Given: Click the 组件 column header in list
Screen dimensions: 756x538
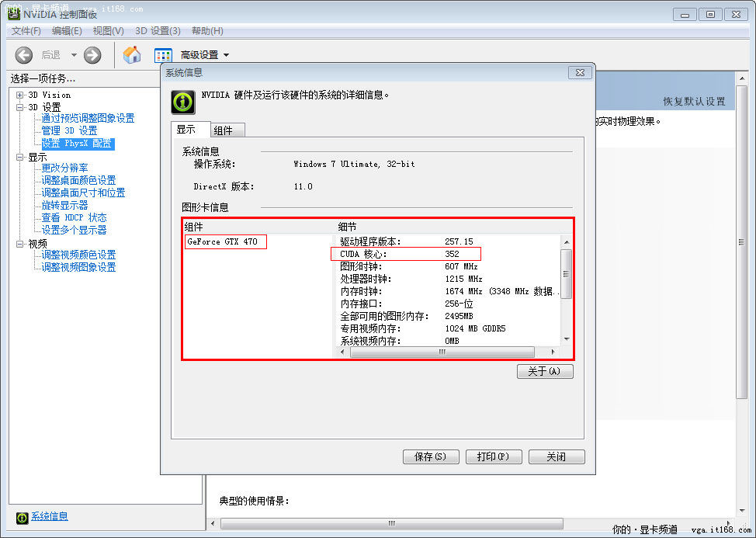Looking at the screenshot, I should 194,227.
